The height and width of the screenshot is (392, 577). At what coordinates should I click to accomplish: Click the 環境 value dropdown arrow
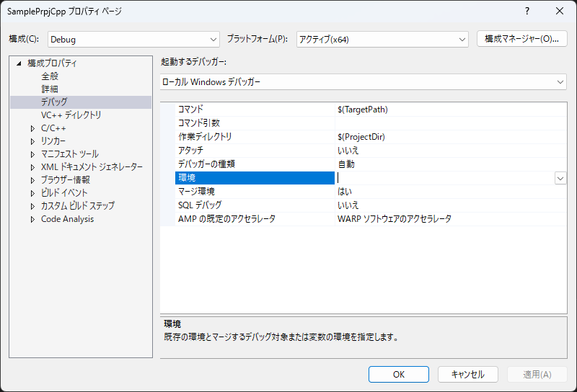pos(560,178)
